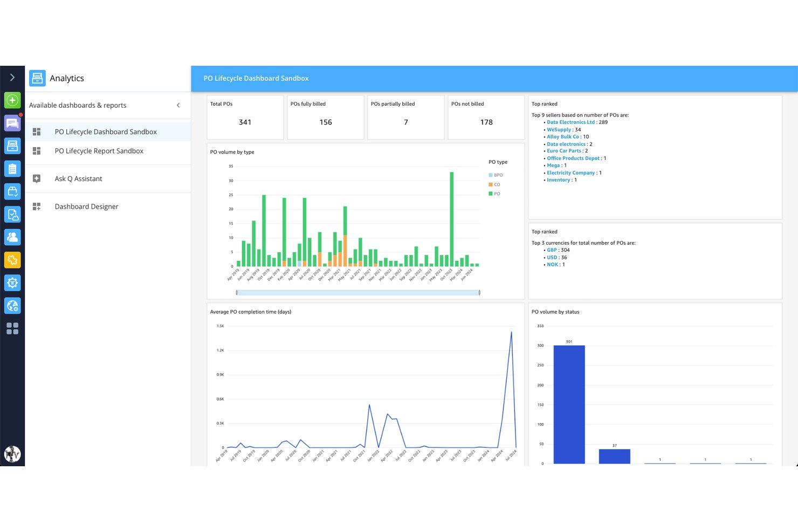Open the clipboard checklist icon
This screenshot has height=532, width=798.
(x=12, y=169)
